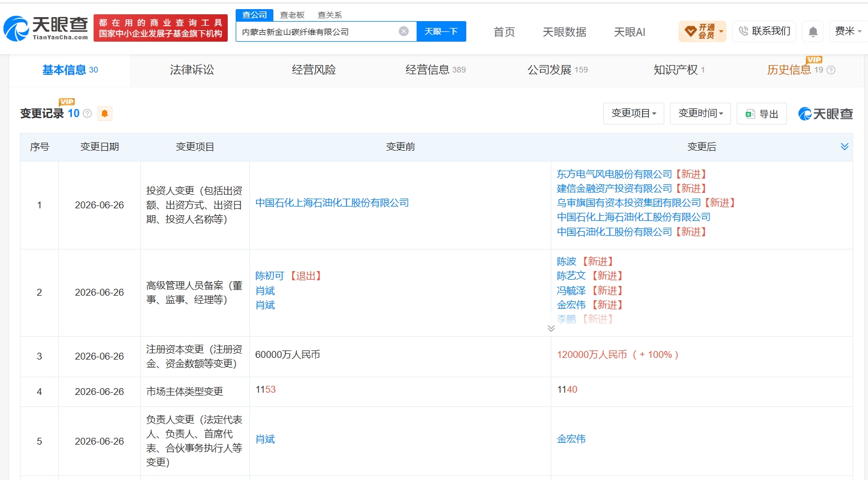
Task: Click the 变更日期 column header
Action: click(x=99, y=147)
